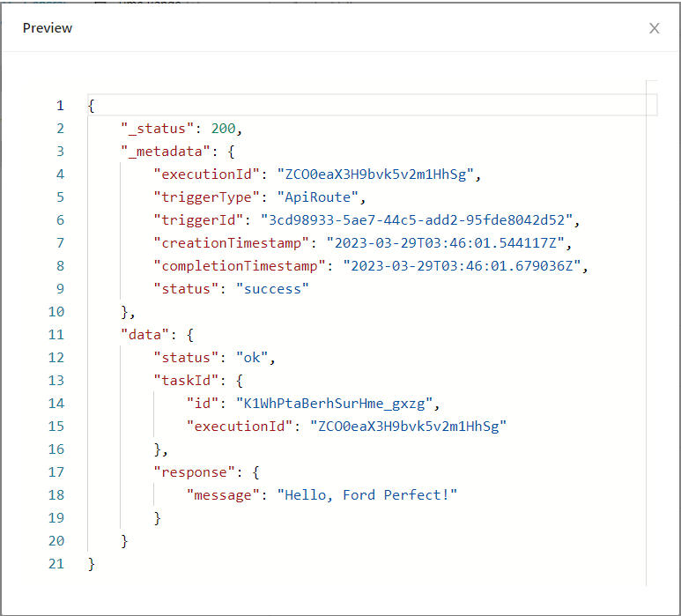Click line number 1 in the gutter

coord(60,106)
